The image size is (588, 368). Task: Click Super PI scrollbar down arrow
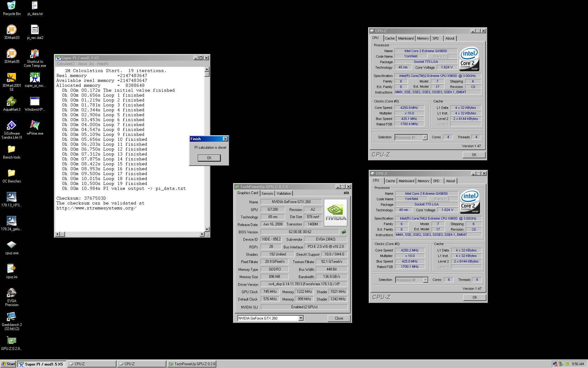[x=207, y=229]
